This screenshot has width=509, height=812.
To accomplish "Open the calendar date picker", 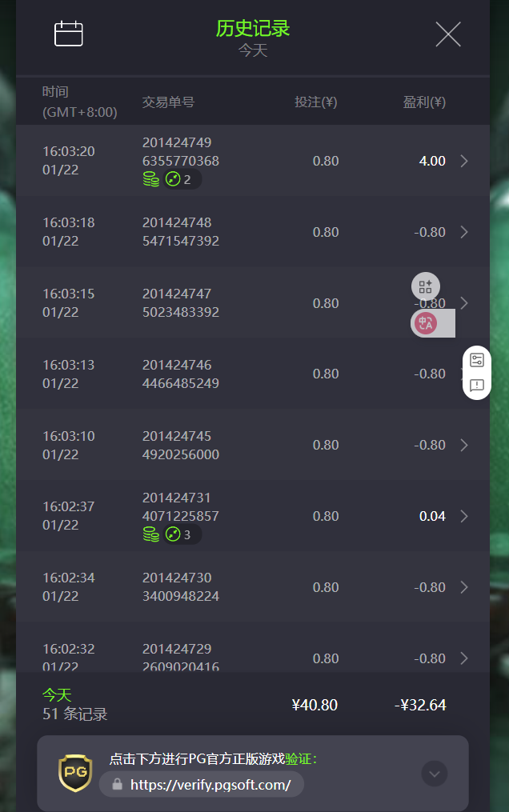I will click(x=69, y=34).
